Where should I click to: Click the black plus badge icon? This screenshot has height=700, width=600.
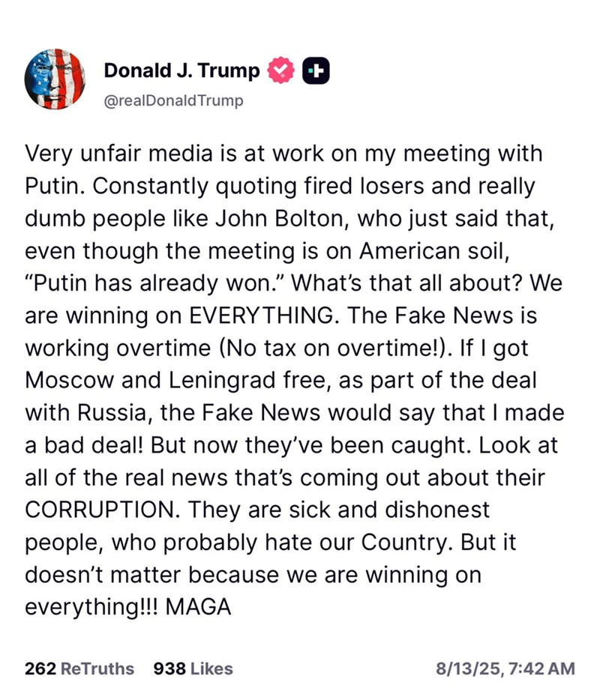click(x=316, y=70)
